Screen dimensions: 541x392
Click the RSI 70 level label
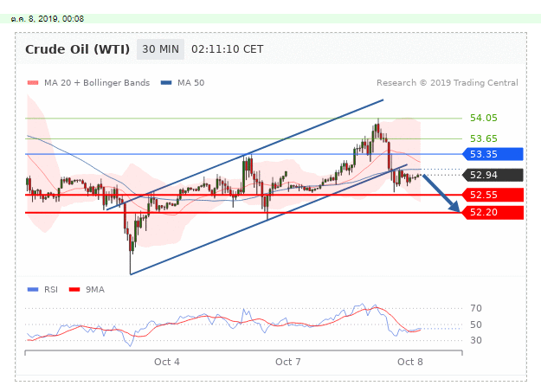tap(476, 308)
